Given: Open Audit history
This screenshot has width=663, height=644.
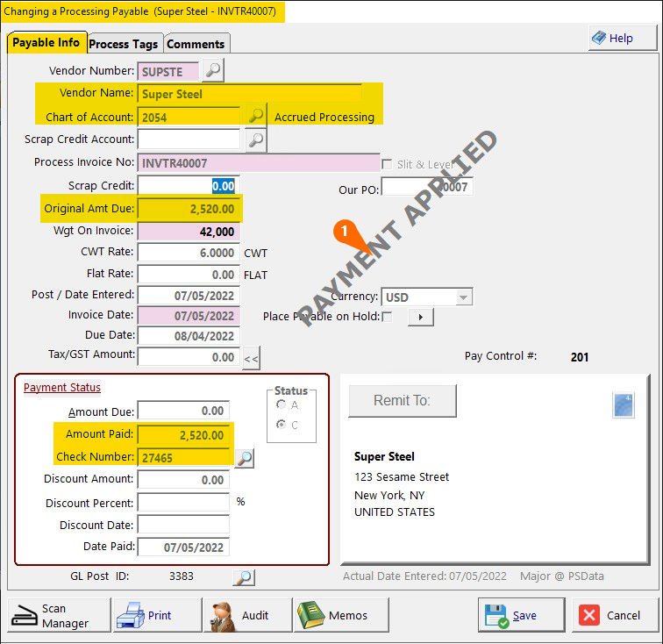Looking at the screenshot, I should tap(248, 615).
